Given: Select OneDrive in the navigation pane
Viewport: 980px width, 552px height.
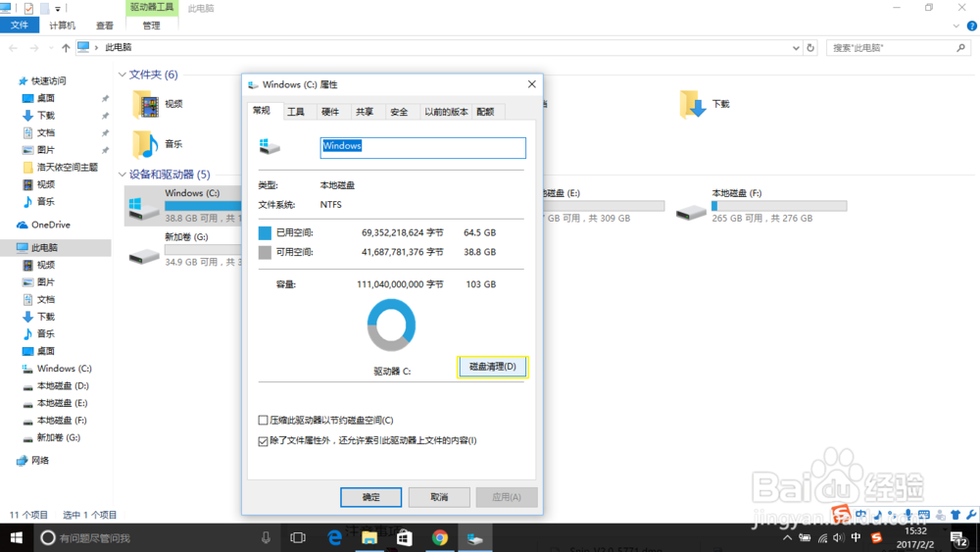Looking at the screenshot, I should point(51,225).
